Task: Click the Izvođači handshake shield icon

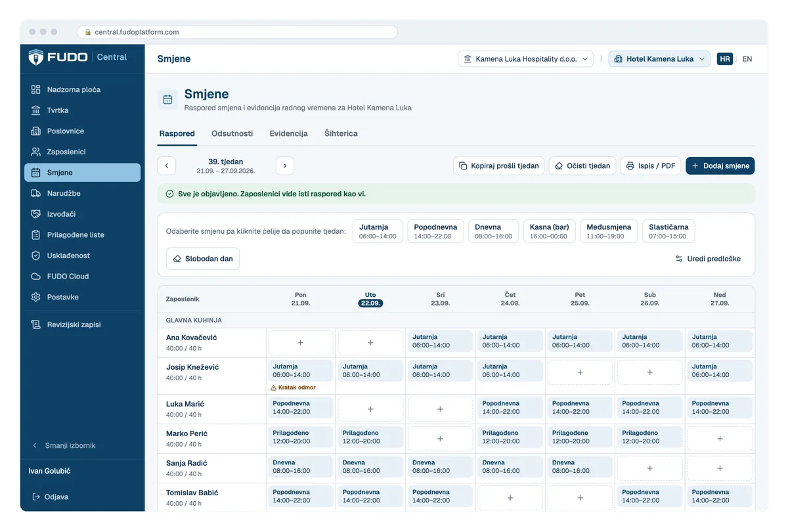Action: (x=36, y=214)
